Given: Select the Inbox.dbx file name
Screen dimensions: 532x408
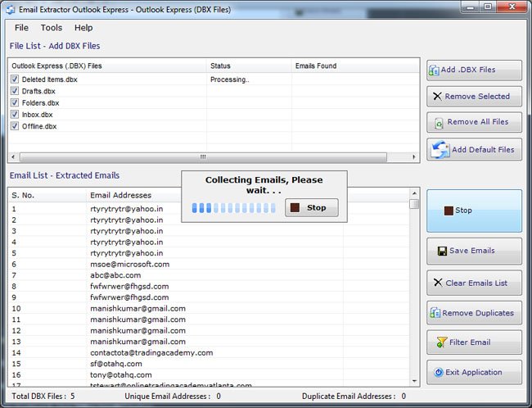Looking at the screenshot, I should point(37,115).
